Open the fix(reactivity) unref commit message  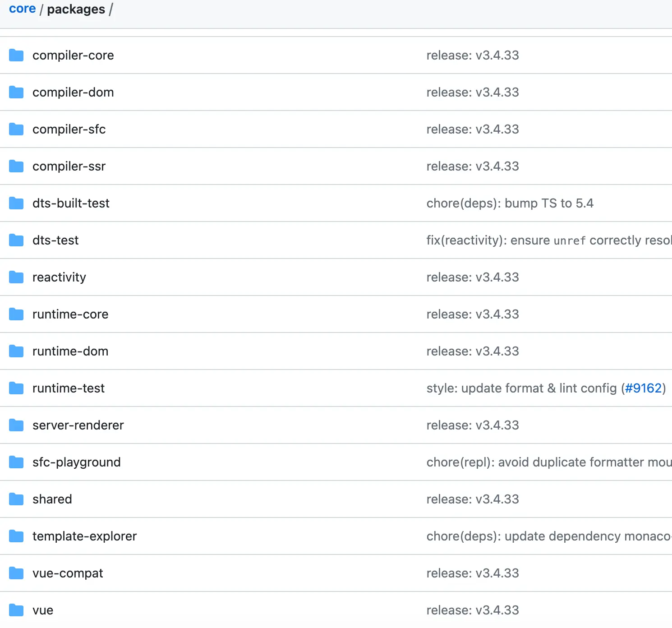549,240
